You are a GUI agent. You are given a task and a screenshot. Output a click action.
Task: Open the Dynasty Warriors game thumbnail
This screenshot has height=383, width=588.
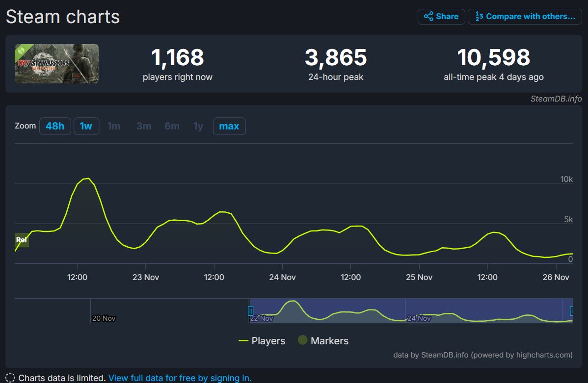coord(56,64)
